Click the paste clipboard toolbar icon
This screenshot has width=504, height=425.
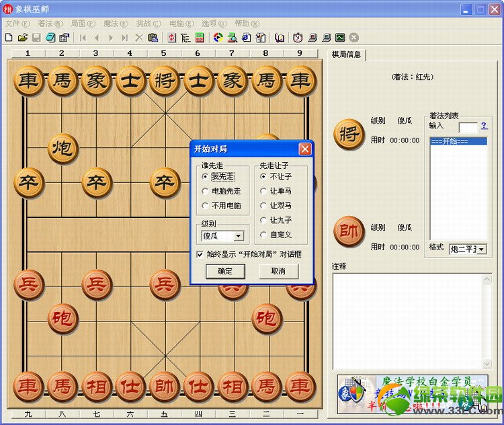coord(153,38)
